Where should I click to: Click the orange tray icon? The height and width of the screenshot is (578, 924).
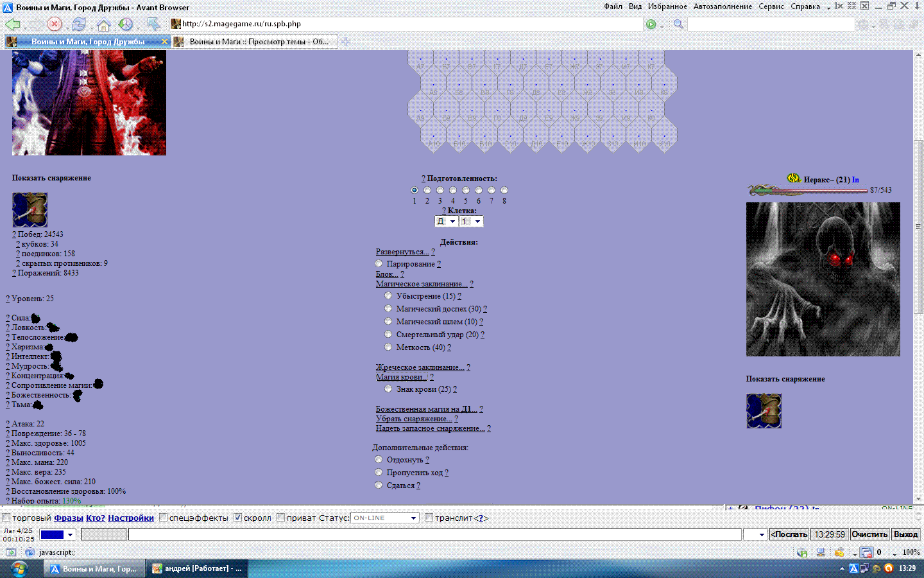(889, 568)
